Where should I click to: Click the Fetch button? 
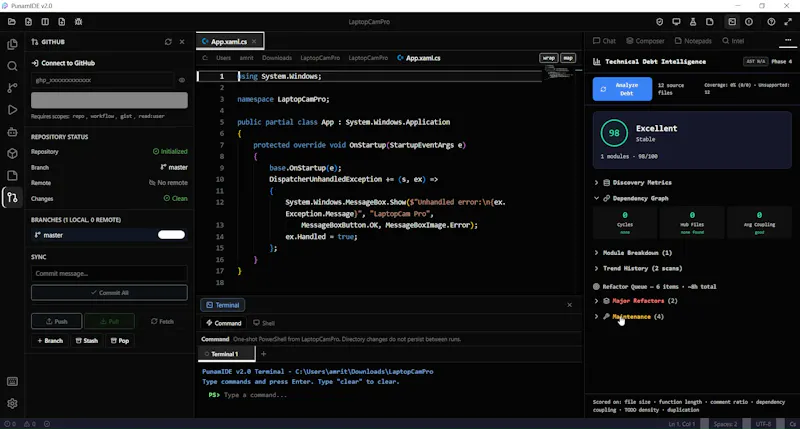point(162,321)
